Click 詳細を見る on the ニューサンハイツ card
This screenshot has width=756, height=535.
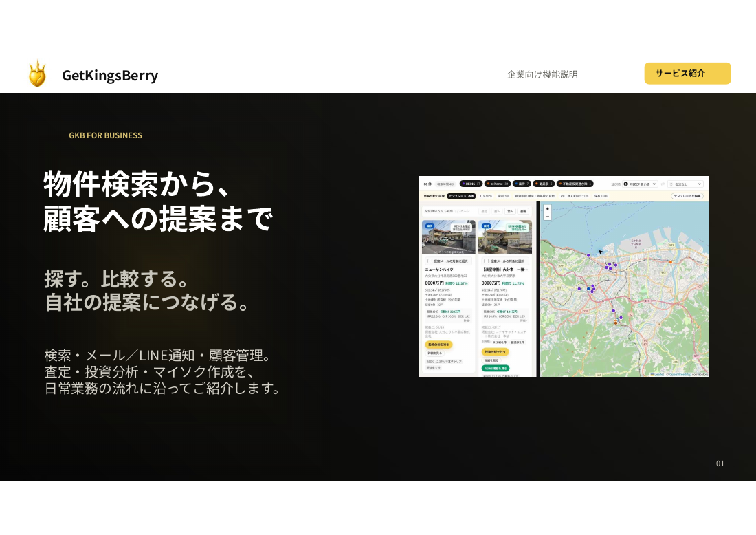pos(434,353)
